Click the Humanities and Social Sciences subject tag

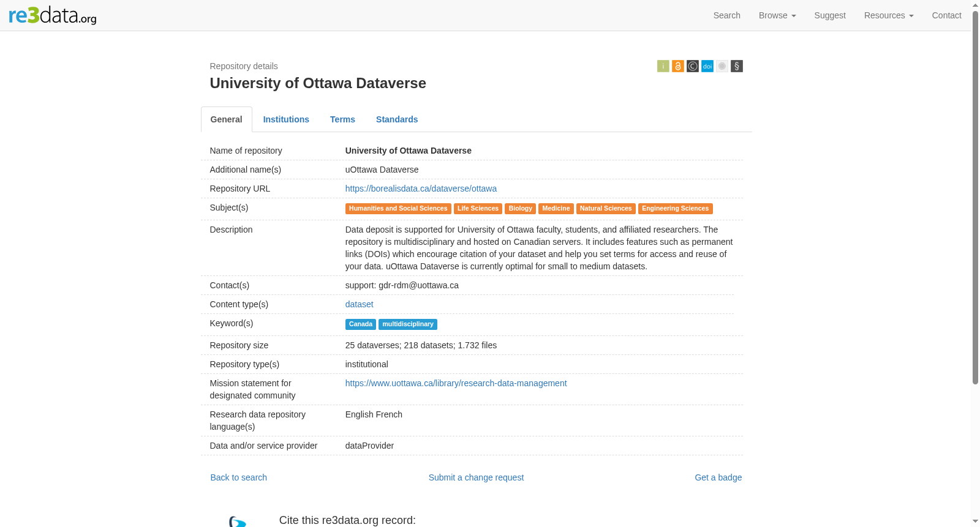pyautogui.click(x=398, y=209)
